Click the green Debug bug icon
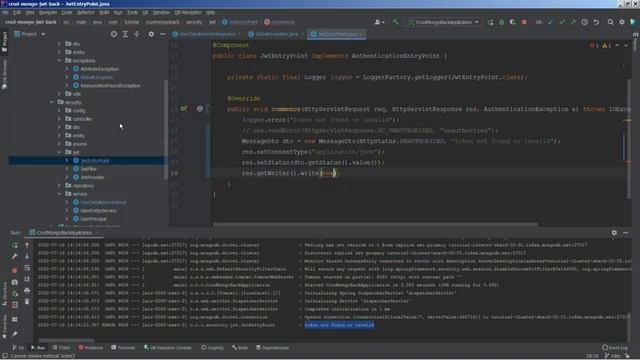Screen dimensions: 640x360 click(x=502, y=22)
